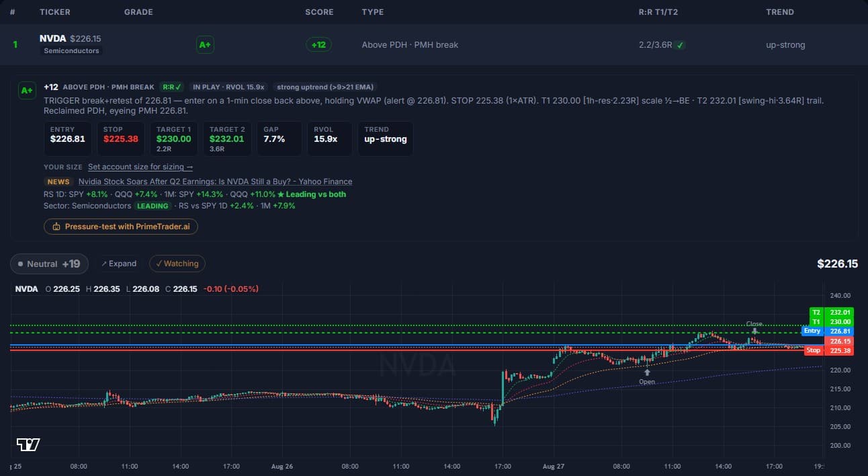Click the Aug 26 date on time axis
The image size is (868, 476).
tap(283, 466)
